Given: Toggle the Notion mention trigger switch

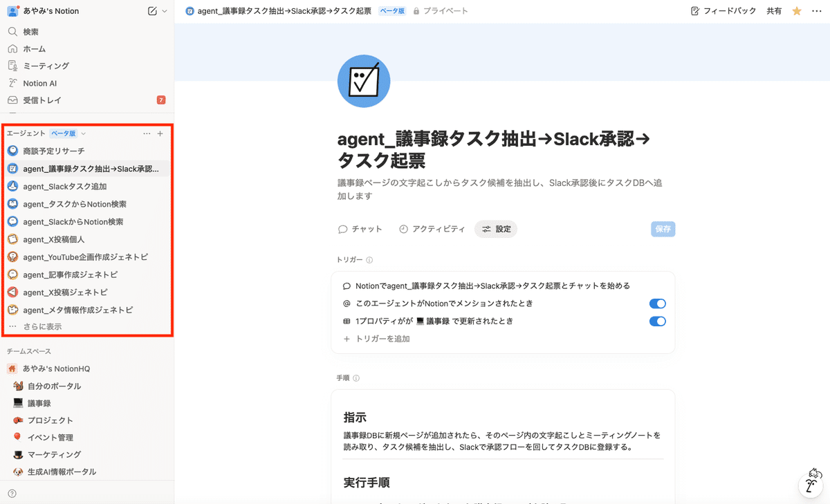Looking at the screenshot, I should pos(657,304).
